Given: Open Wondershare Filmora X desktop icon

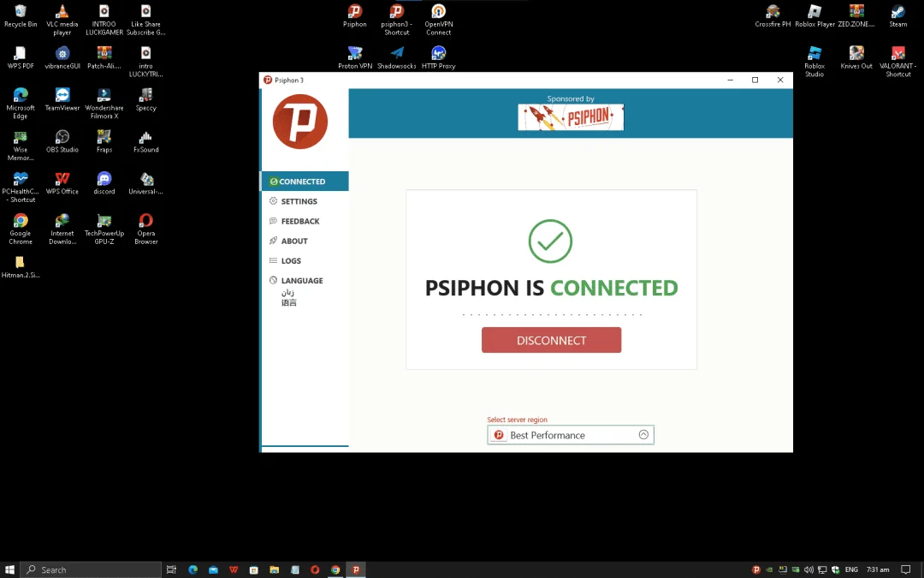Looking at the screenshot, I should [104, 104].
